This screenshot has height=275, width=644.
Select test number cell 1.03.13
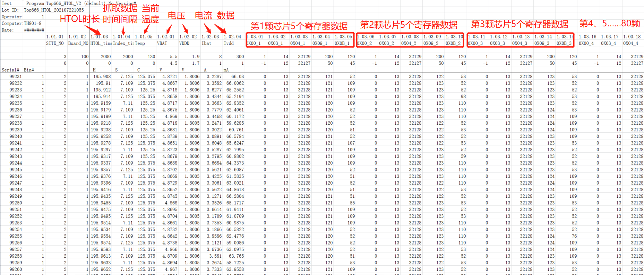[x=521, y=36]
